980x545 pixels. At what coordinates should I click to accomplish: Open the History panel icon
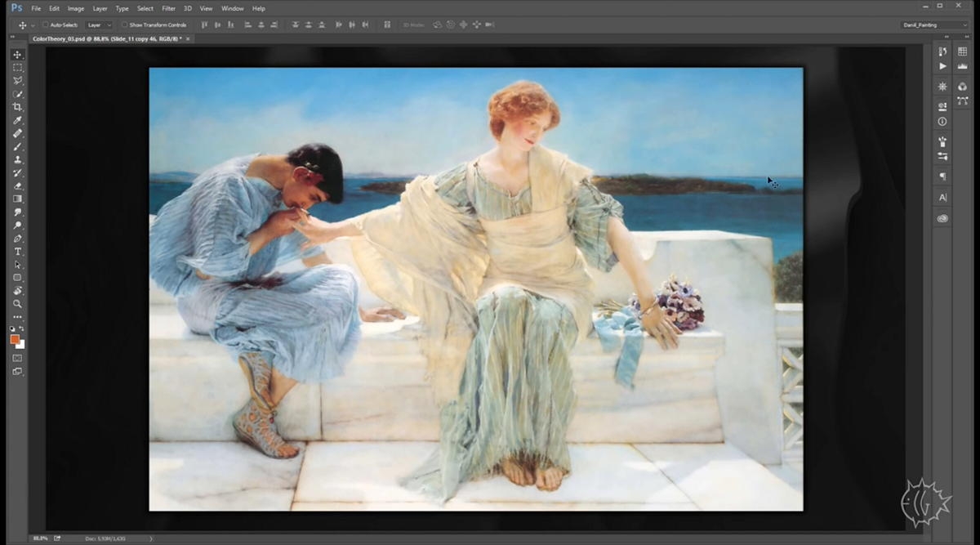pos(942,51)
